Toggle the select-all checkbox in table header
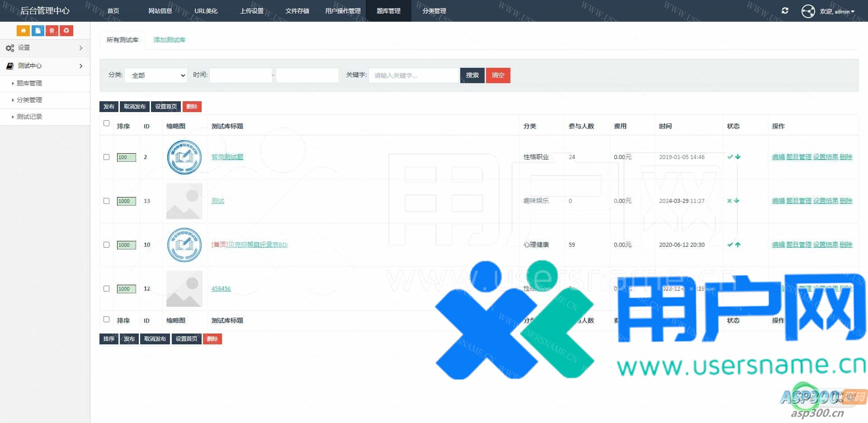868x423 pixels. (107, 123)
